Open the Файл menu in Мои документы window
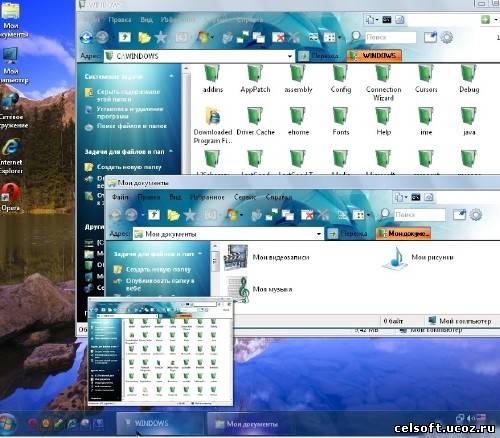Viewport: 500px width, 438px height. point(120,197)
